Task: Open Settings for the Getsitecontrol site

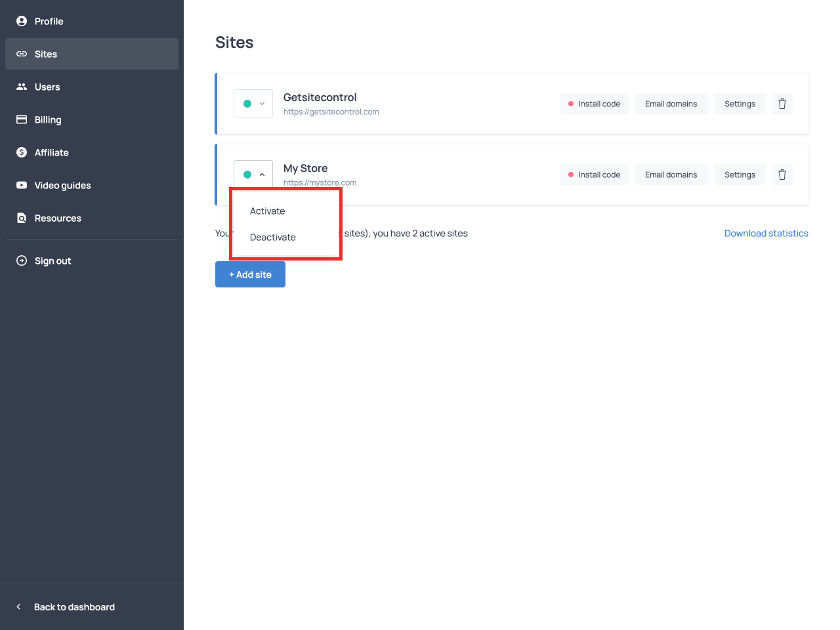Action: [x=740, y=104]
